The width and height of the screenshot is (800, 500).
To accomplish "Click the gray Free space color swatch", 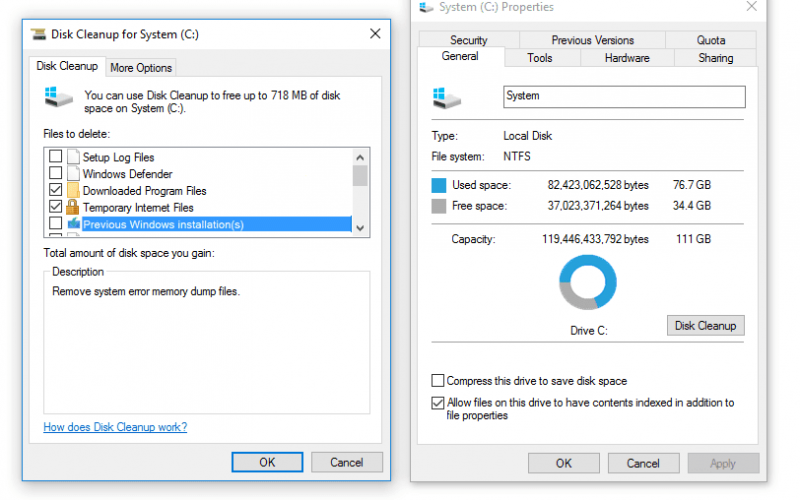I will coord(439,206).
